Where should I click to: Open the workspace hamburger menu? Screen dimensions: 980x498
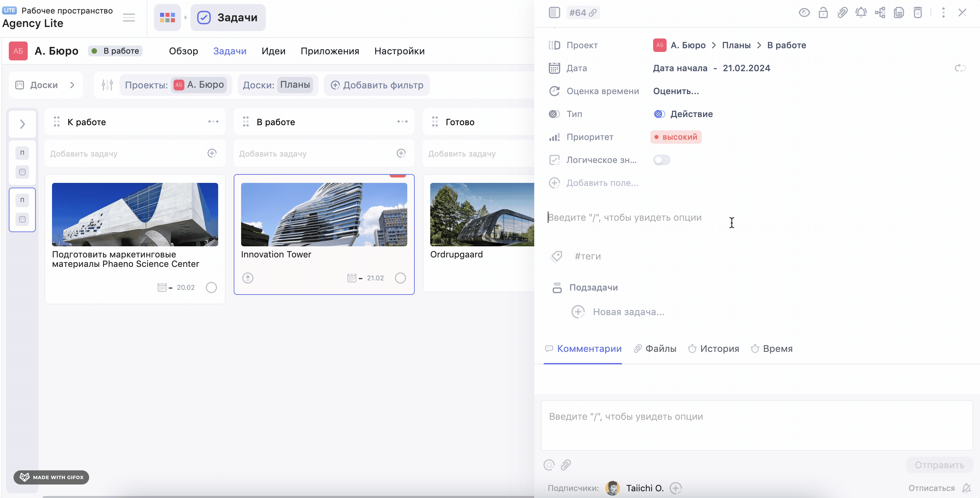point(129,18)
